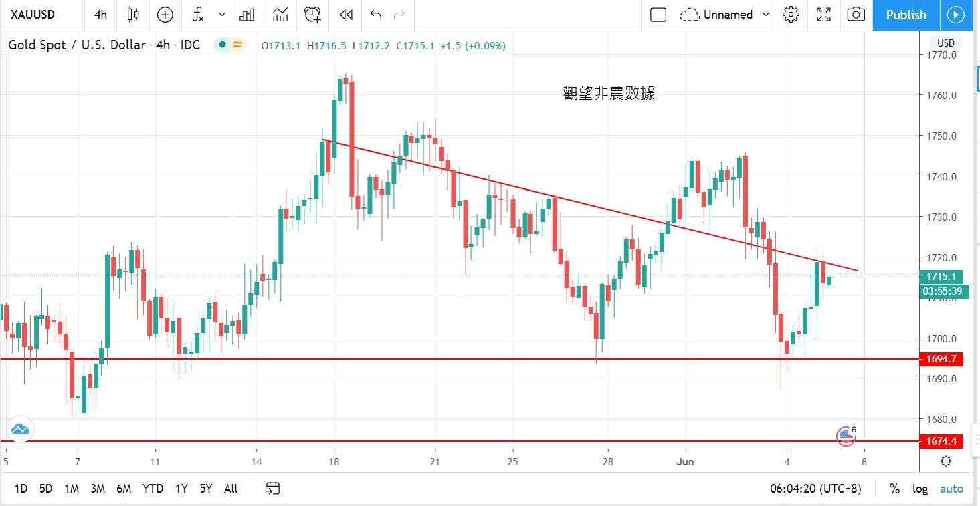Expand the indicator templates dropdown arrow
This screenshot has width=980, height=506.
pyautogui.click(x=222, y=15)
